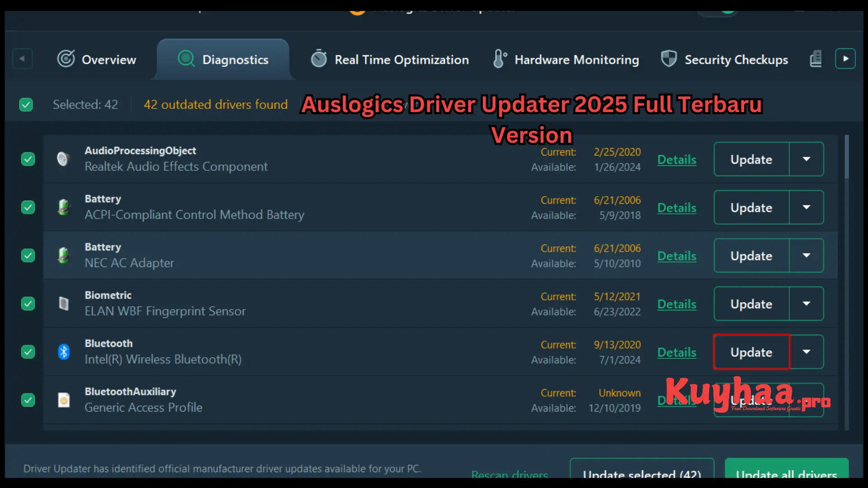The height and width of the screenshot is (488, 868).
Task: Click the Security Checkups shield icon
Action: tap(668, 59)
